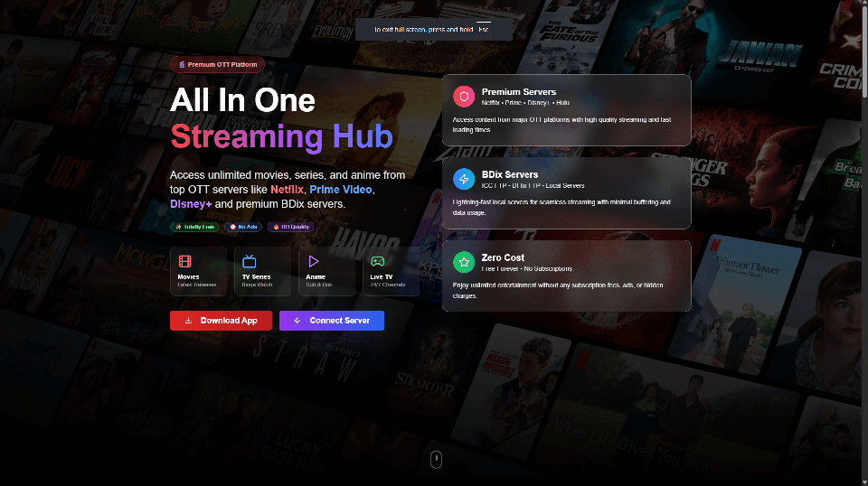Click the Netflix highlighted text
Viewport: 868px width, 486px height.
point(287,190)
